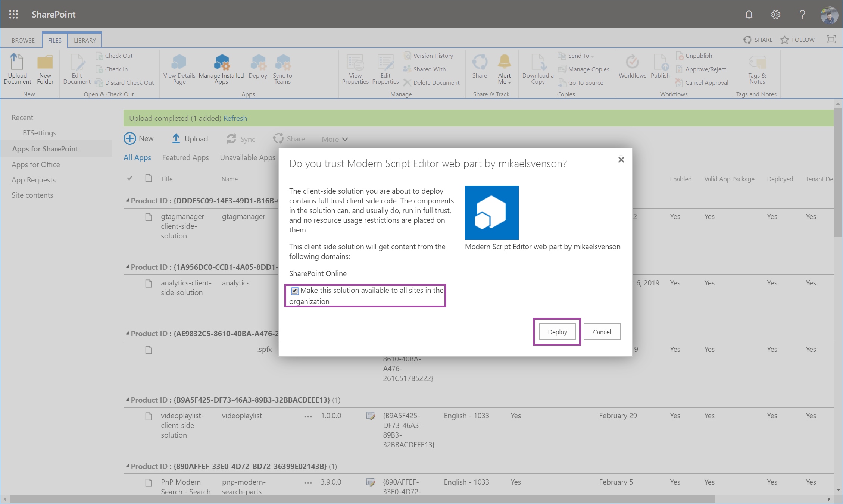
Task: Switch to the BROWSE ribbon tab
Action: pos(23,40)
